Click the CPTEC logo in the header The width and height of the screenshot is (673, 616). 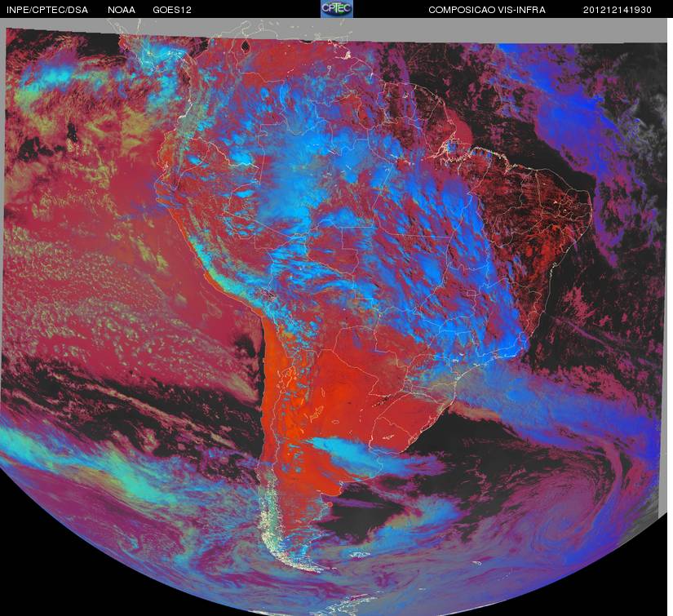tap(337, 9)
